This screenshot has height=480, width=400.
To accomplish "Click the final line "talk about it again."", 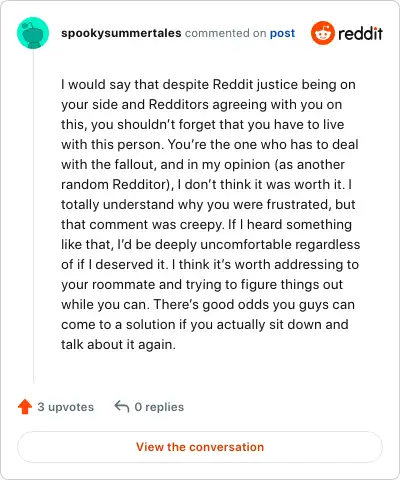I will tap(118, 344).
